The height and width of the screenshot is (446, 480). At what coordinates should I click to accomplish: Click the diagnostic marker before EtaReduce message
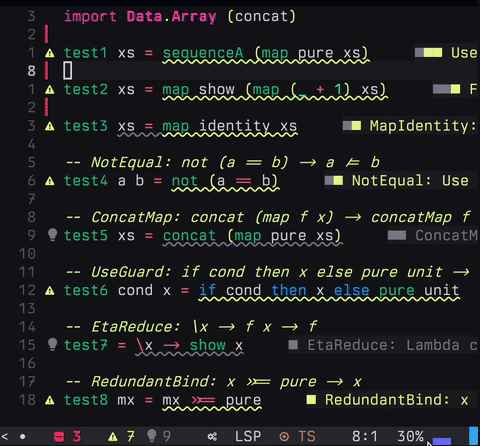coord(293,345)
